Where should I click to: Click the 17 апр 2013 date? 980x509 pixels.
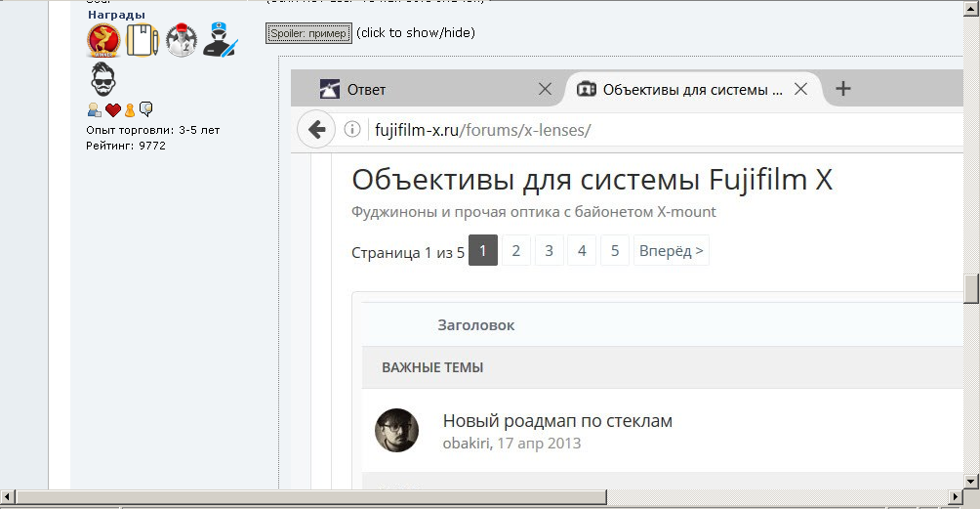539,444
